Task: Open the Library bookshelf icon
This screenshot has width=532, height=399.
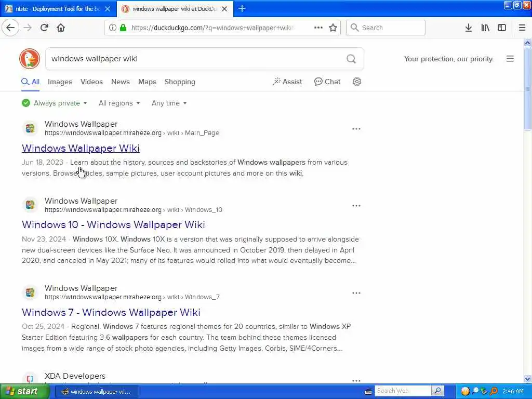Action: [x=485, y=28]
